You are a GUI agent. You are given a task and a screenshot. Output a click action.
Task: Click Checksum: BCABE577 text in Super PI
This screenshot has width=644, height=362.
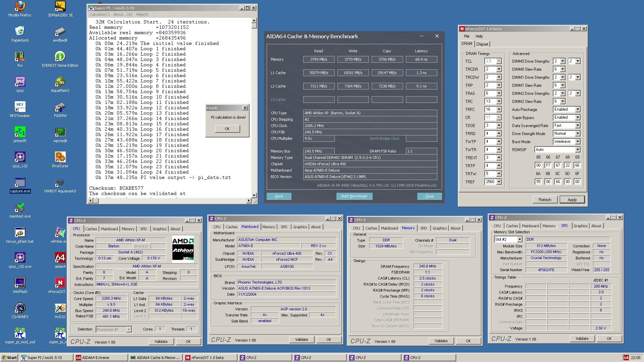[x=116, y=188]
